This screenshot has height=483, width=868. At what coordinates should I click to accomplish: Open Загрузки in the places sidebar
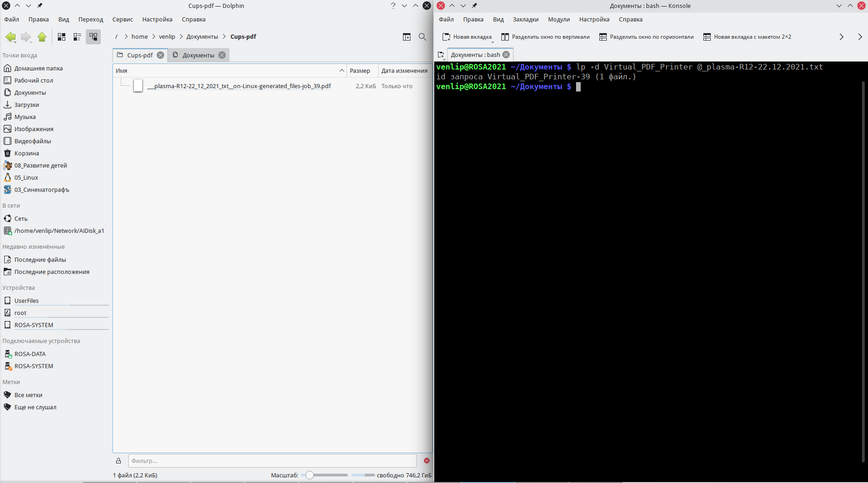click(27, 105)
